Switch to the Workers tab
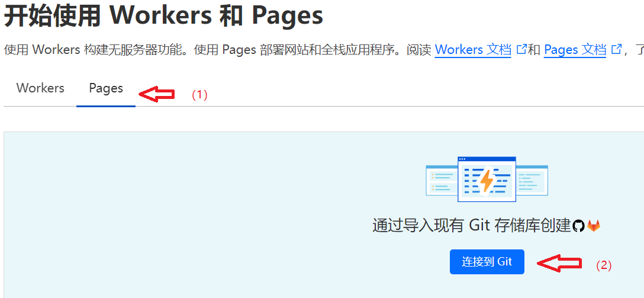This screenshot has width=644, height=298. 40,88
